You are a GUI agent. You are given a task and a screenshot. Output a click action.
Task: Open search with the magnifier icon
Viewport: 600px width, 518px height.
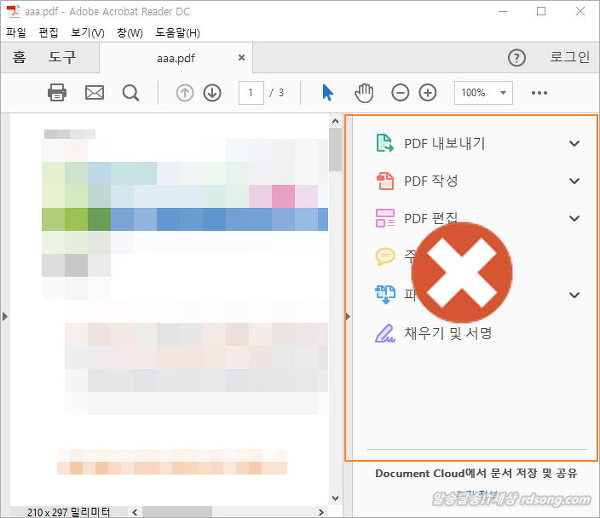click(x=131, y=93)
